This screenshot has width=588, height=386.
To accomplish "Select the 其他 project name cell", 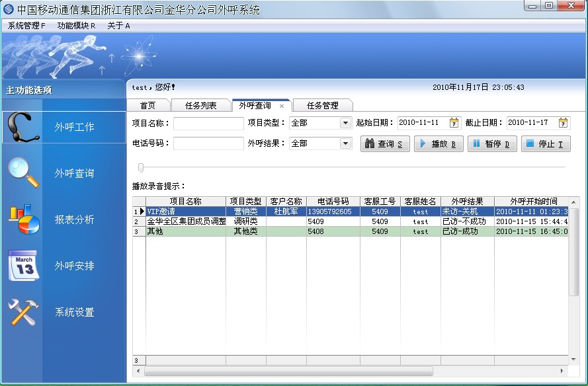I will click(186, 231).
